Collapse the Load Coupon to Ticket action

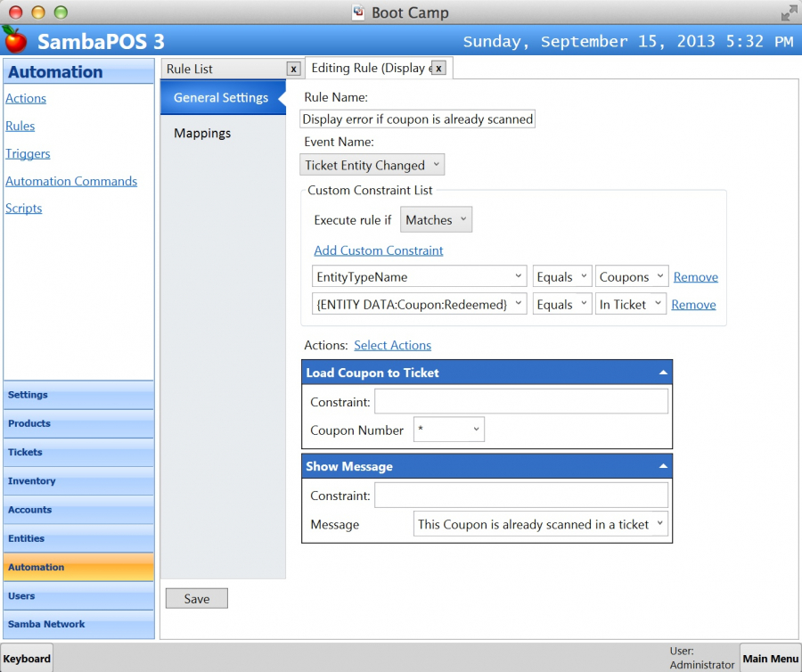coord(662,373)
